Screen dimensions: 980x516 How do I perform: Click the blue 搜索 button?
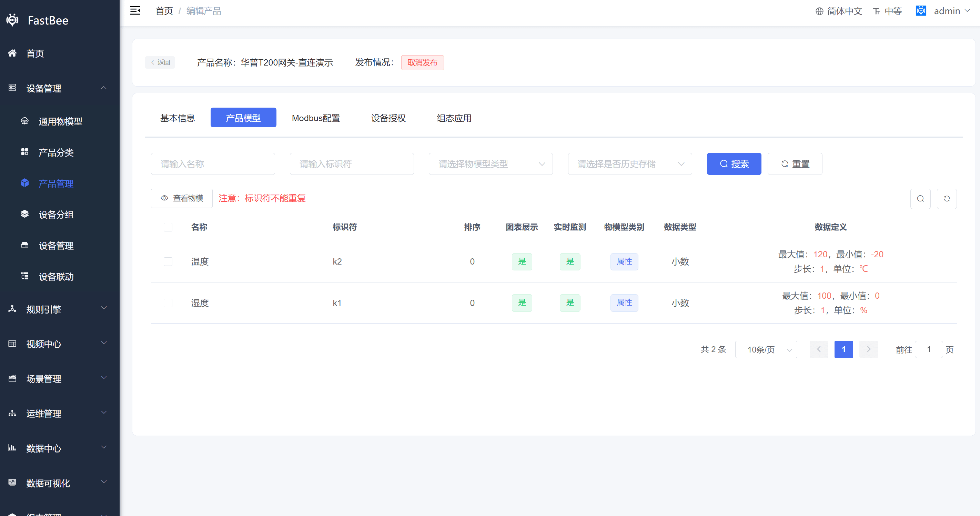734,164
